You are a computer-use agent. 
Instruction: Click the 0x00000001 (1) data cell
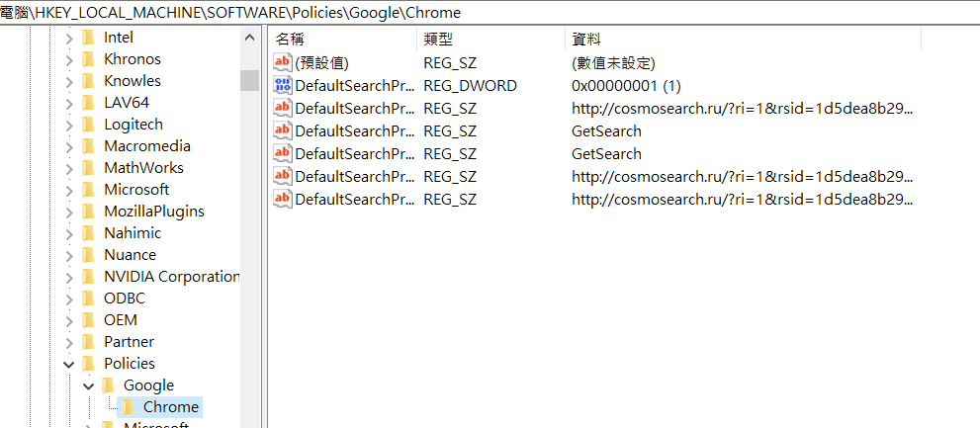pos(626,86)
